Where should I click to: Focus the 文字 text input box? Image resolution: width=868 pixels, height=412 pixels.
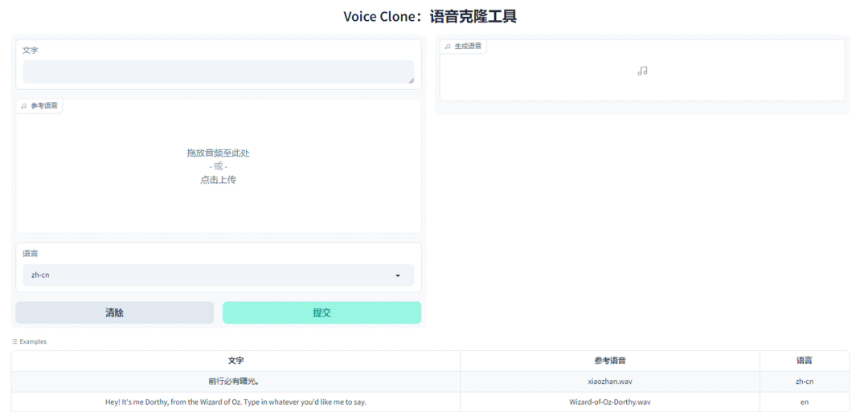point(217,71)
